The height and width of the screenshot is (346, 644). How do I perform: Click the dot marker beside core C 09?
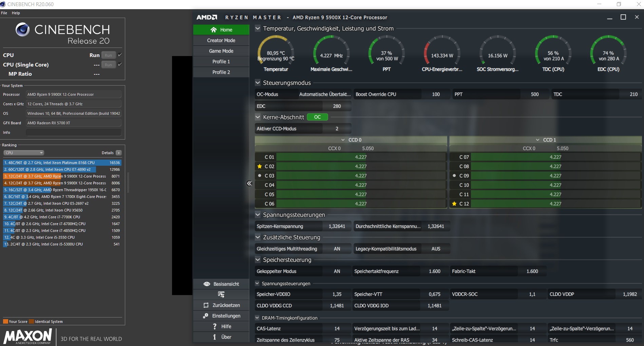(x=454, y=176)
